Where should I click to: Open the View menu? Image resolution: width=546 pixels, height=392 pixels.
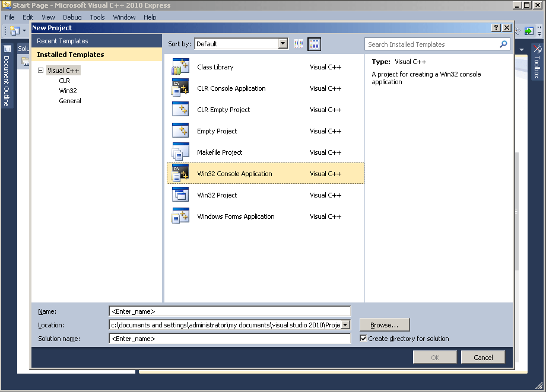click(x=48, y=17)
